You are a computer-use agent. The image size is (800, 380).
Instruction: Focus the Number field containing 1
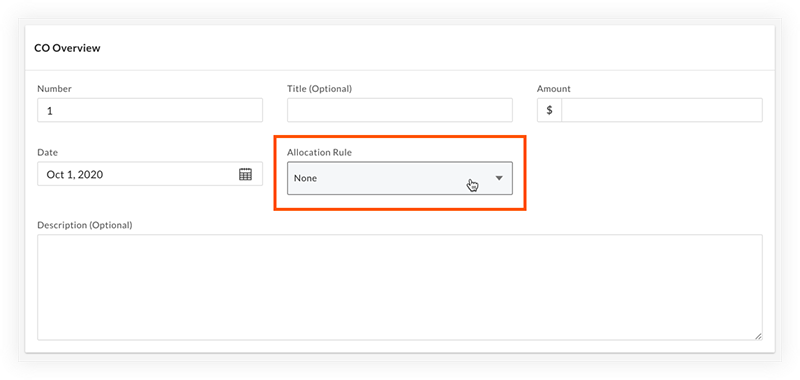[x=150, y=110]
